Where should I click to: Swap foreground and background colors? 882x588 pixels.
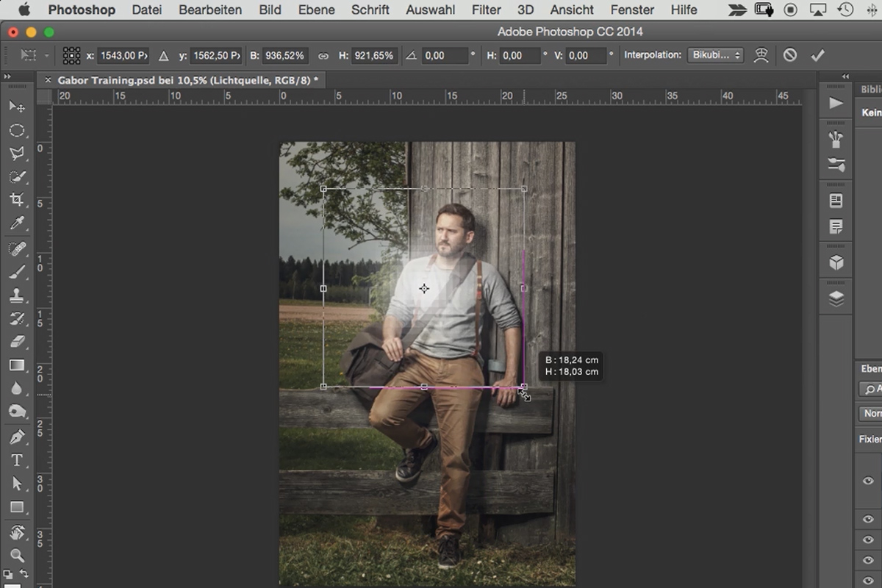click(24, 574)
